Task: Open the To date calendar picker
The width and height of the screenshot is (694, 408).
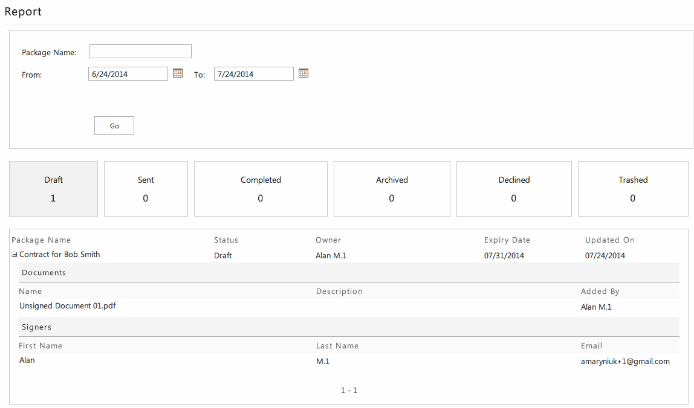Action: coord(304,73)
